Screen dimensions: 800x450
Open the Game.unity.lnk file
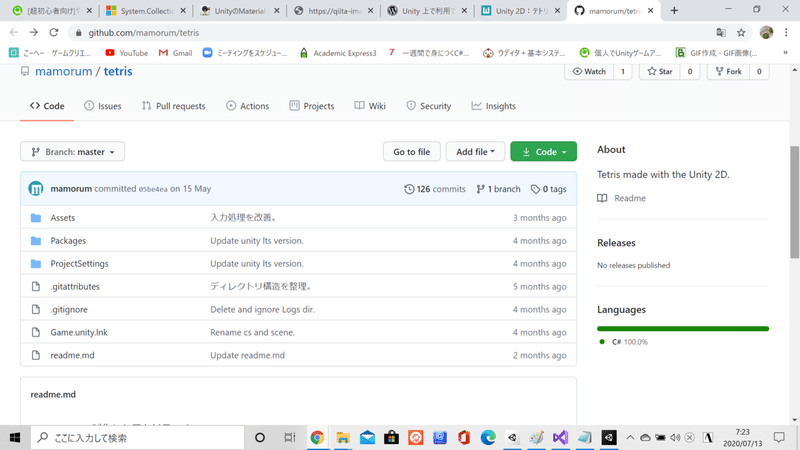tap(79, 333)
